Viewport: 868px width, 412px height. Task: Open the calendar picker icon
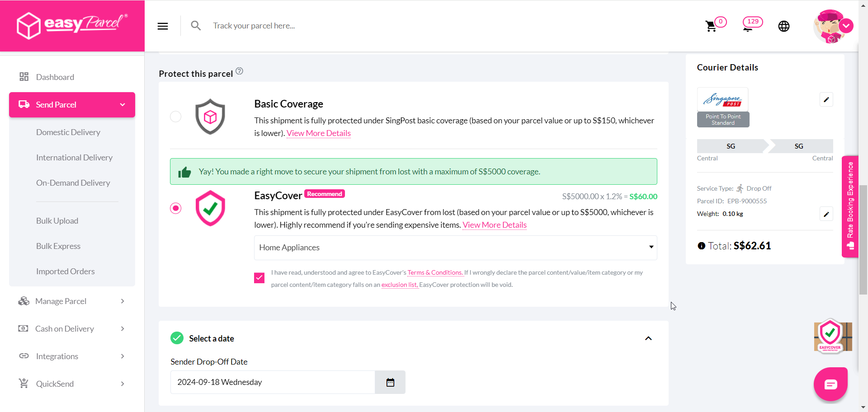(x=390, y=382)
